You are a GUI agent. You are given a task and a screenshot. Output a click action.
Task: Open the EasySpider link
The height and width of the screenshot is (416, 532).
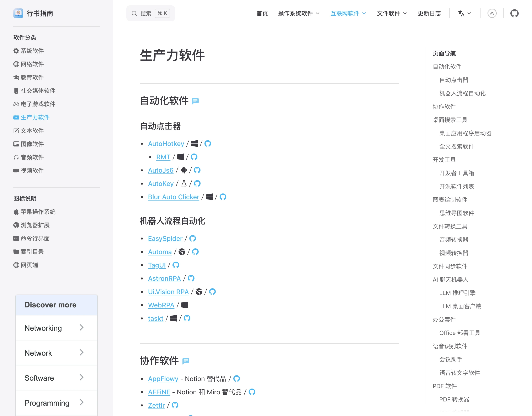(165, 239)
